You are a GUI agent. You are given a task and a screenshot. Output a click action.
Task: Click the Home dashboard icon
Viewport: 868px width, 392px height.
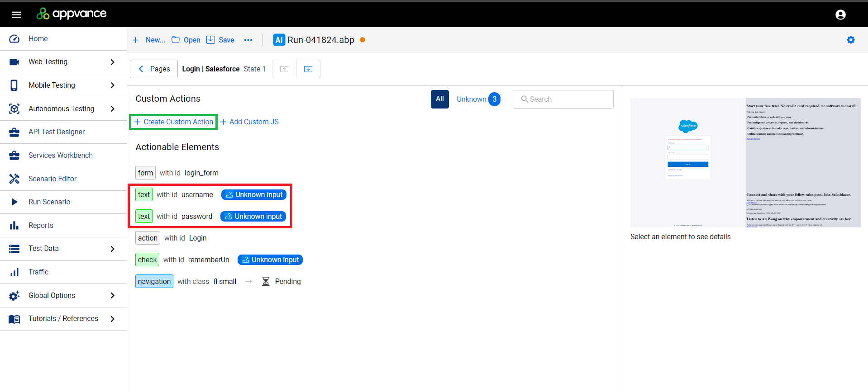click(x=14, y=39)
